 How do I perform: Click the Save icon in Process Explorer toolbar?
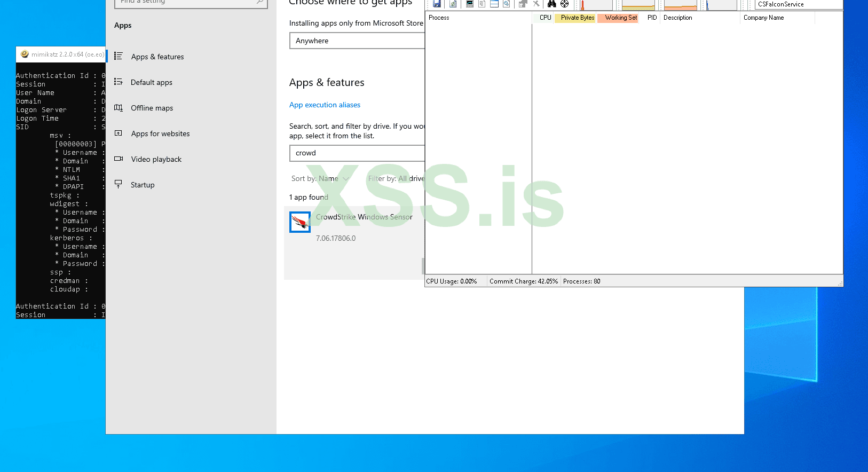pyautogui.click(x=437, y=4)
